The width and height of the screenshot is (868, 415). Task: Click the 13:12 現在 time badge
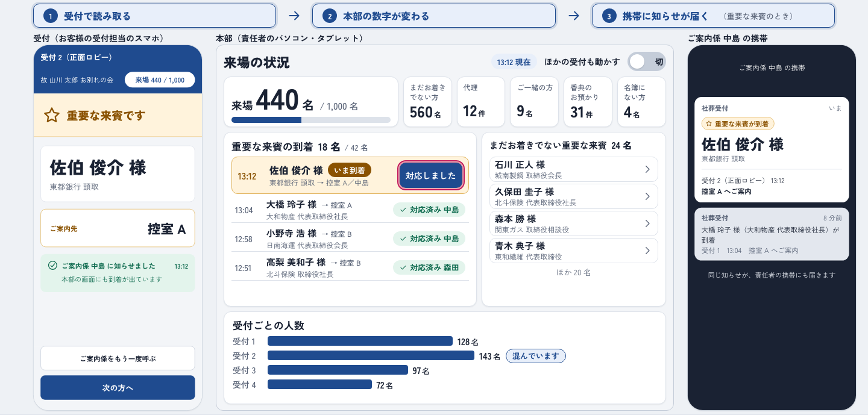[x=514, y=61]
